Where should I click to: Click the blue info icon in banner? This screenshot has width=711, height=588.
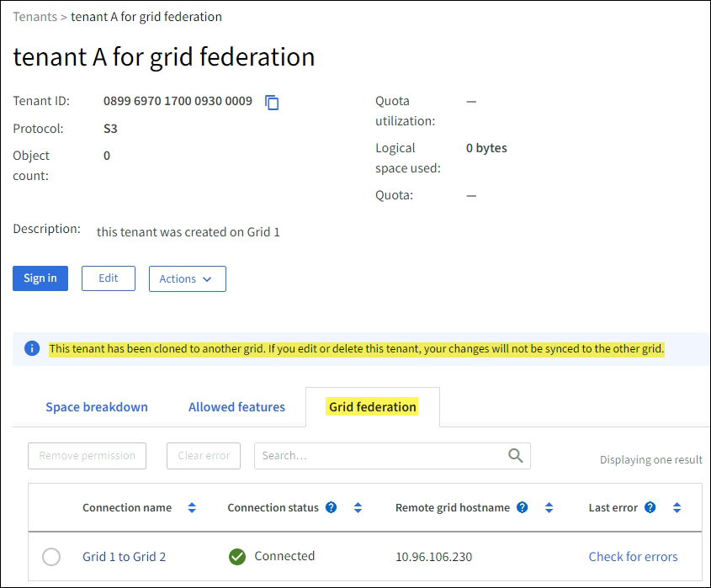click(x=32, y=348)
